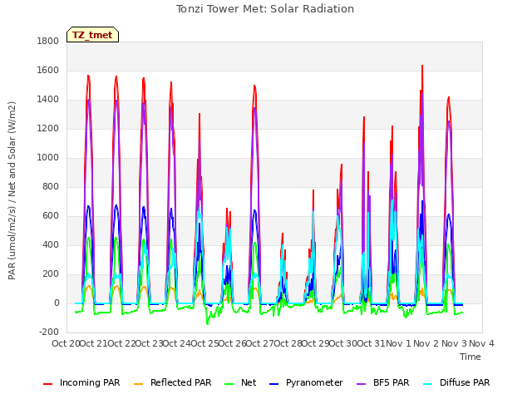
Task: Click the 1600 y-axis tick label
Action: [48, 70]
